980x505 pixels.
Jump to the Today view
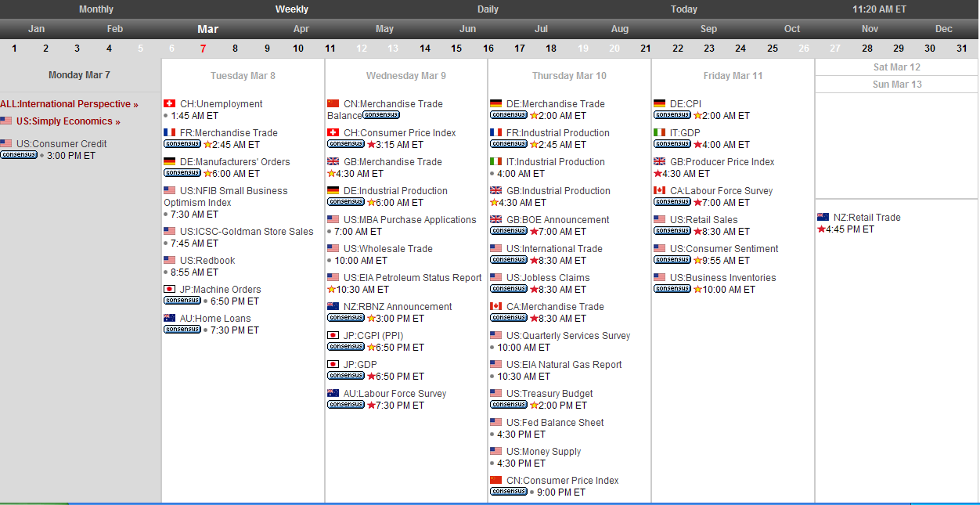pyautogui.click(x=683, y=9)
